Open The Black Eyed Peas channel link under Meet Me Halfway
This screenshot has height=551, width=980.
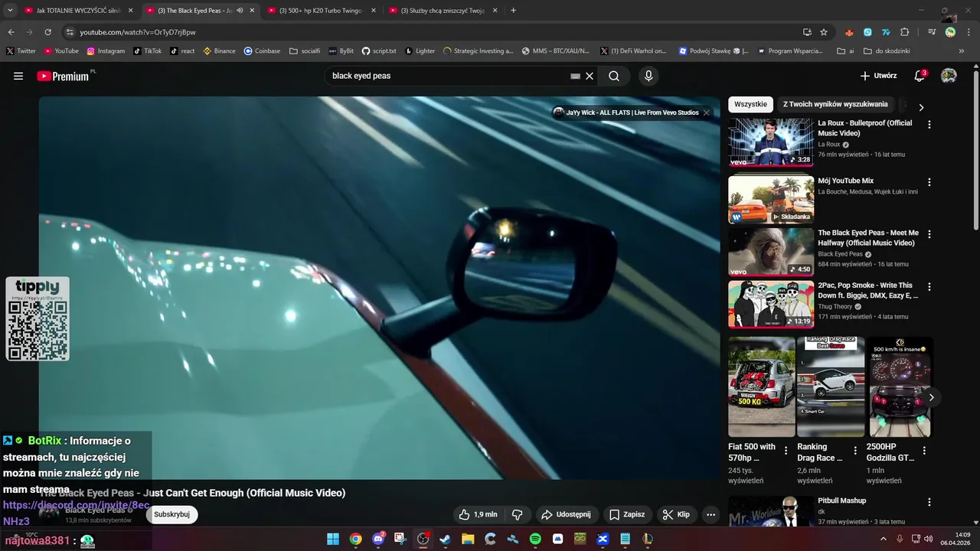coord(840,254)
